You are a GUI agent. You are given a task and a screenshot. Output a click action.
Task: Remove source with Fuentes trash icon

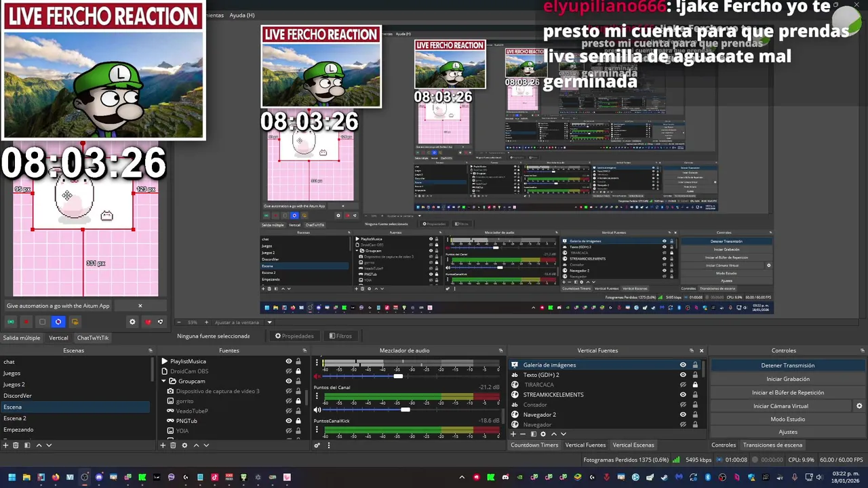(173, 445)
